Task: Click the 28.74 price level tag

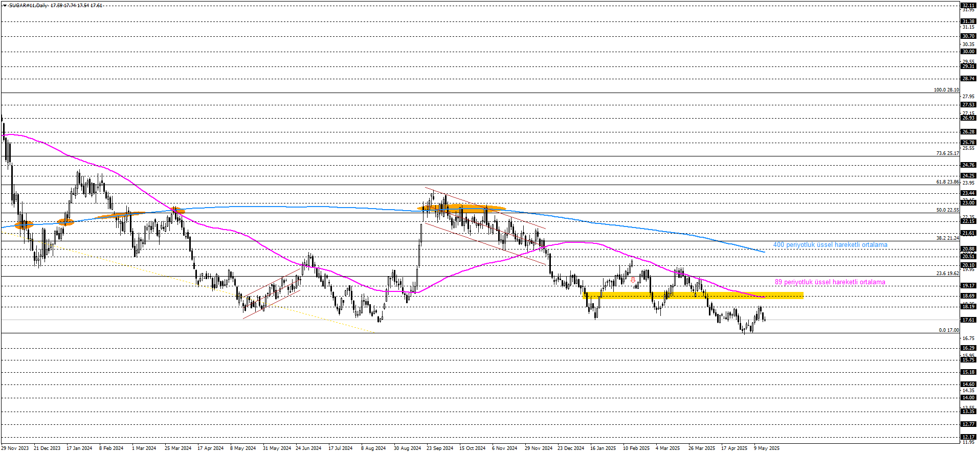Action: 968,79
